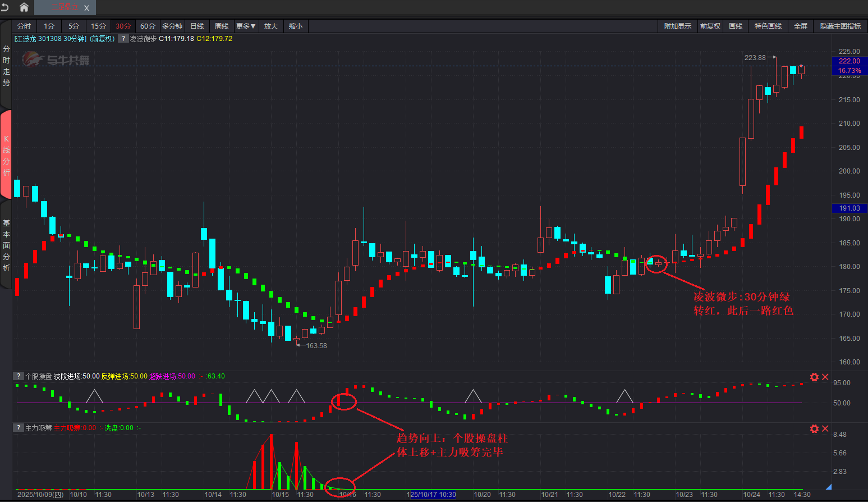Screen dimensions: 868x502
Task: Switch to 60分 timeframe tab
Action: pos(148,26)
